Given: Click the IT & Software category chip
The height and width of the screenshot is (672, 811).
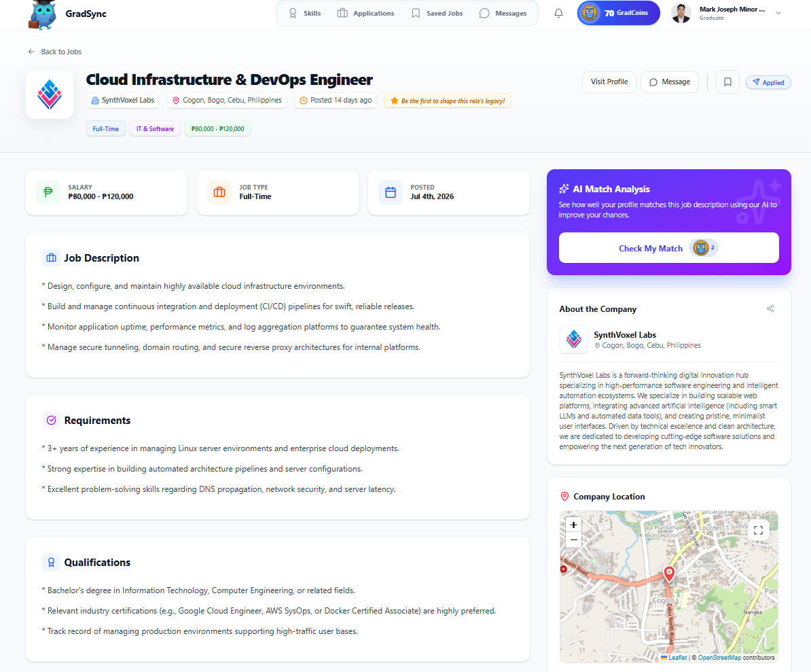Looking at the screenshot, I should [x=155, y=129].
